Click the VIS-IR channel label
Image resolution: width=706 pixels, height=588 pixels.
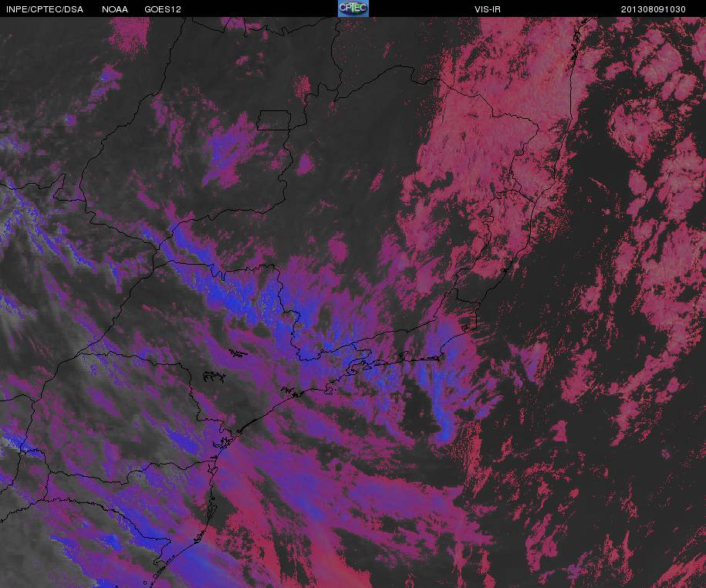(488, 9)
